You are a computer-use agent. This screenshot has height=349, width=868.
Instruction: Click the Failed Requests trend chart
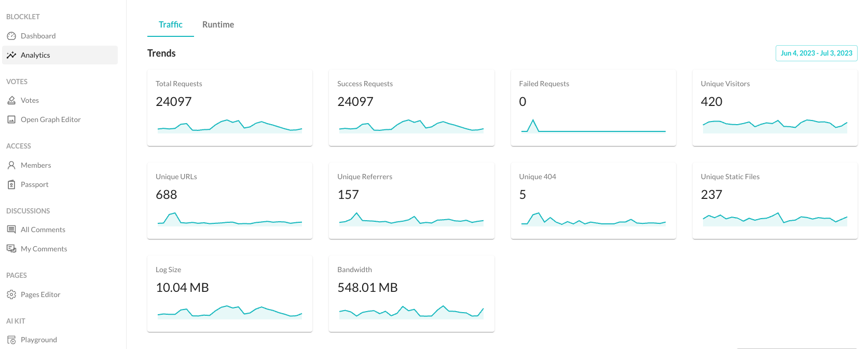[593, 126]
